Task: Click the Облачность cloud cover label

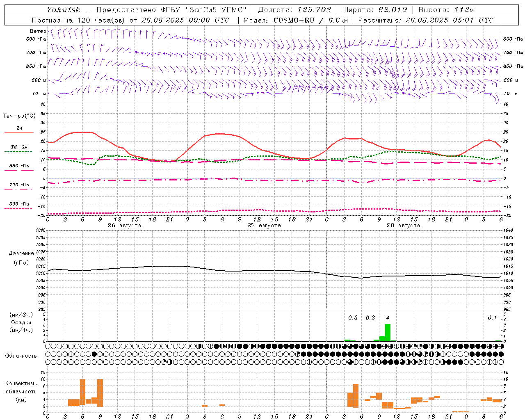Action: pos(21,356)
